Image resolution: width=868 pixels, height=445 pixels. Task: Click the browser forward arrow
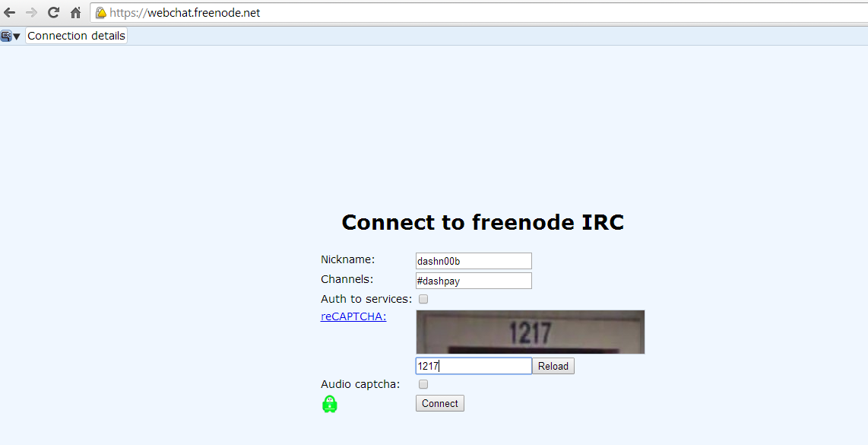(x=32, y=12)
